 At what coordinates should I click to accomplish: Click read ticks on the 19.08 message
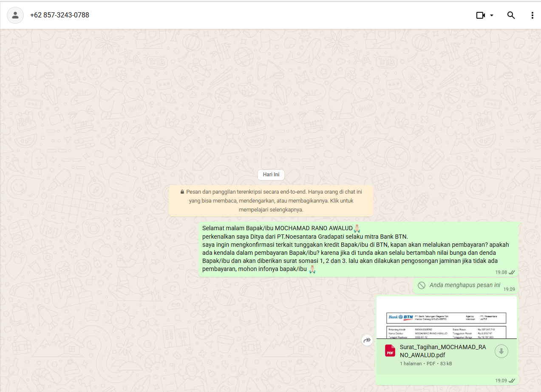(512, 272)
